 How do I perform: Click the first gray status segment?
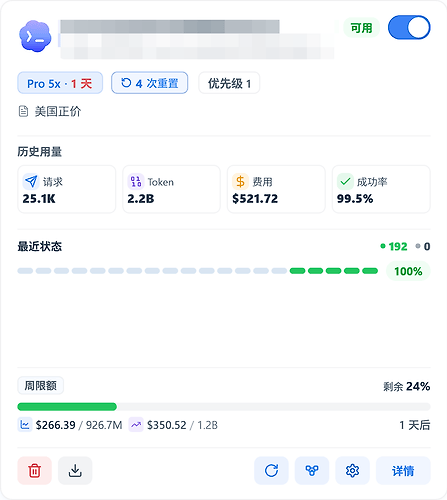coord(25,271)
